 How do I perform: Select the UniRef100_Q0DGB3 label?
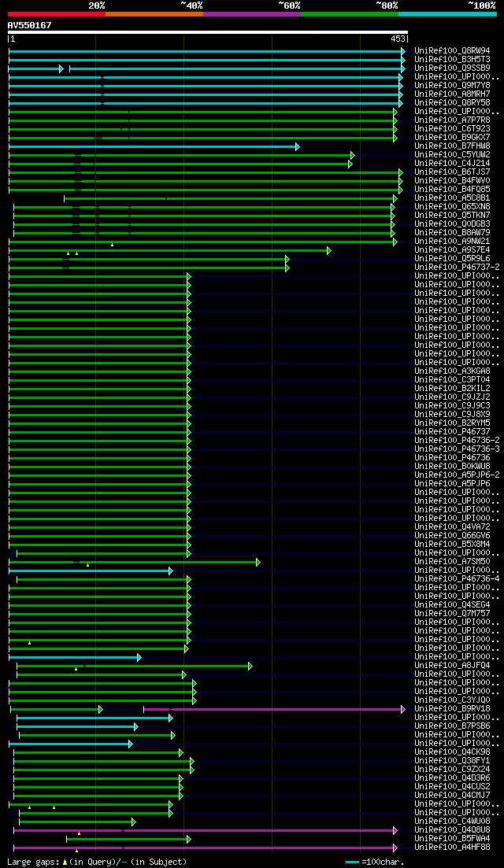(452, 225)
